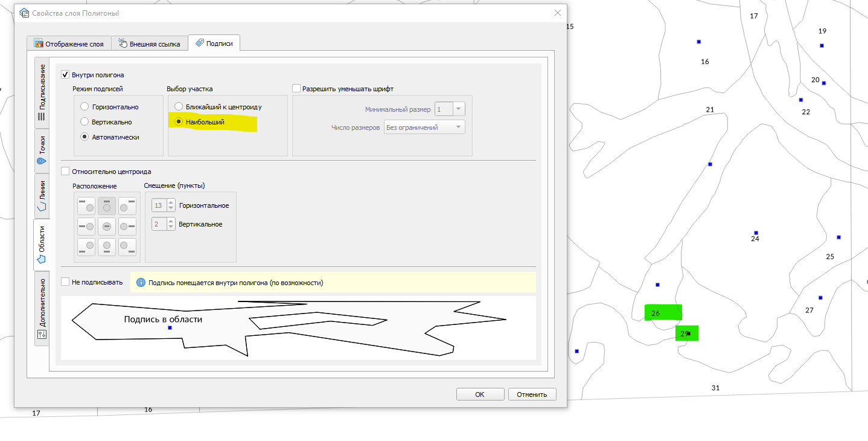Open the Дополнительно vertical tab

tap(42, 308)
